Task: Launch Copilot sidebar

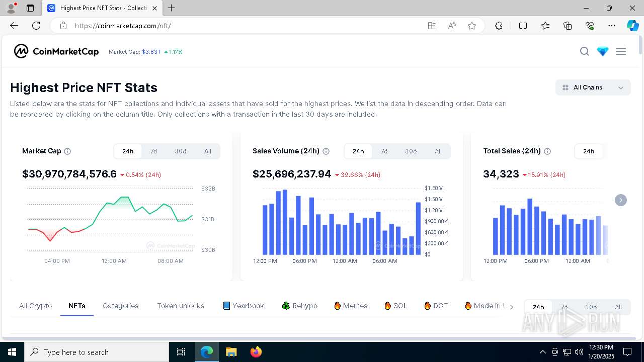Action: (632, 26)
